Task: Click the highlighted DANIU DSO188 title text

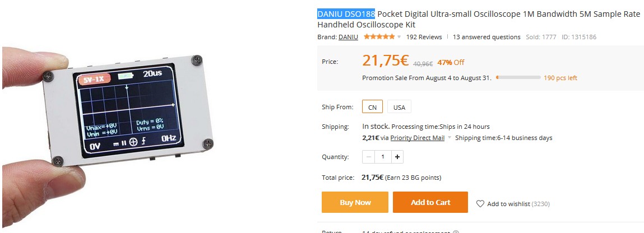Action: [x=346, y=14]
